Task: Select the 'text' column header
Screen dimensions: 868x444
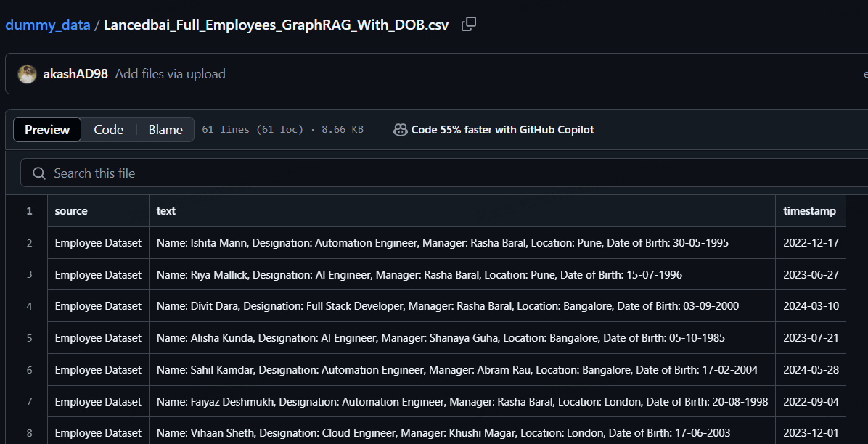Action: (165, 210)
